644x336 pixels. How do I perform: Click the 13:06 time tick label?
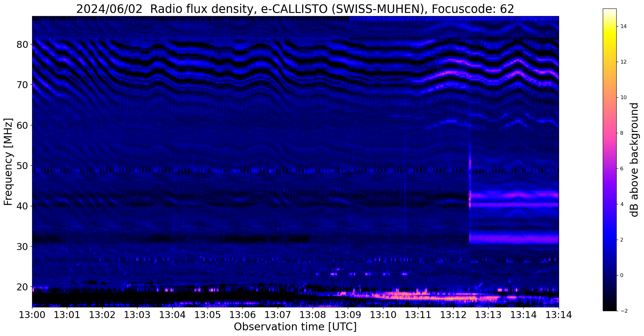243,314
